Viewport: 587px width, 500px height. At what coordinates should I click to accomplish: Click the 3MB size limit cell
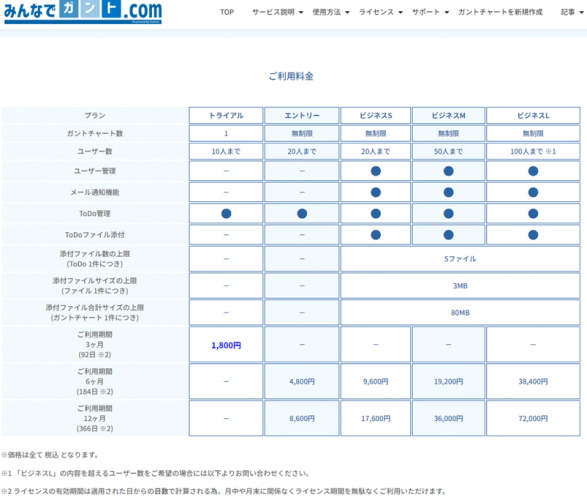point(460,286)
